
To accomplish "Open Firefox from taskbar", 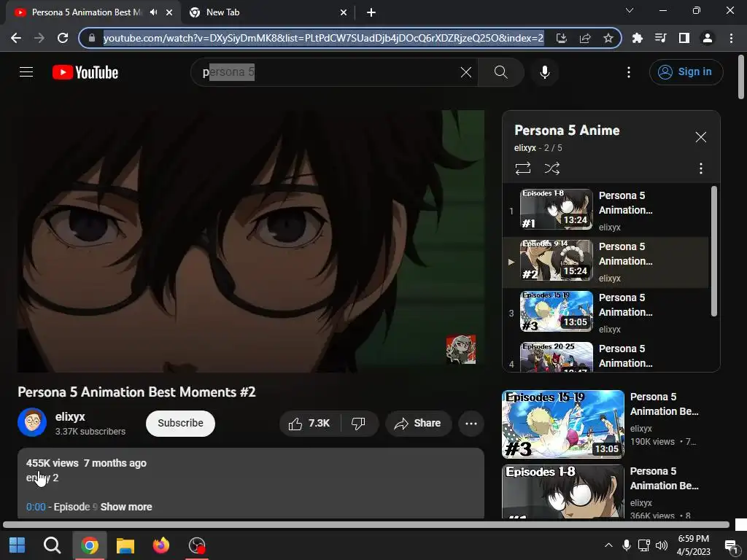I will [x=161, y=545].
